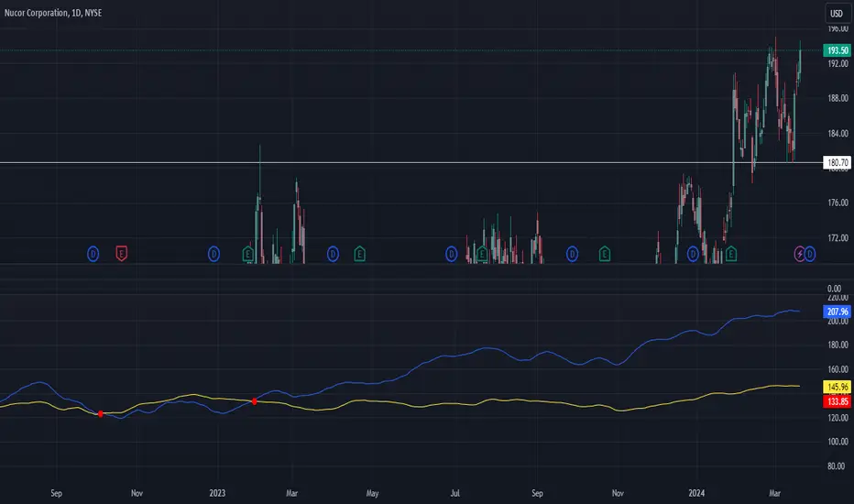
Task: Open the dividend marker near October 2023
Action: click(x=572, y=254)
